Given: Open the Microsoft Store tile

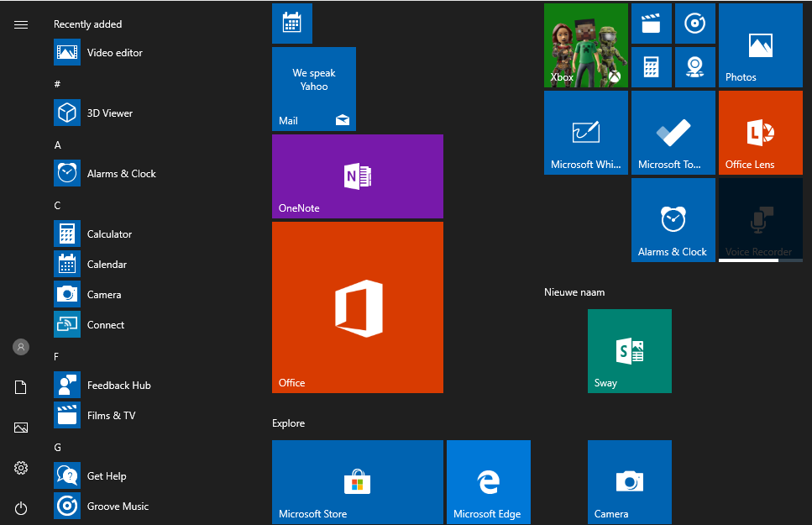Looking at the screenshot, I should point(358,482).
